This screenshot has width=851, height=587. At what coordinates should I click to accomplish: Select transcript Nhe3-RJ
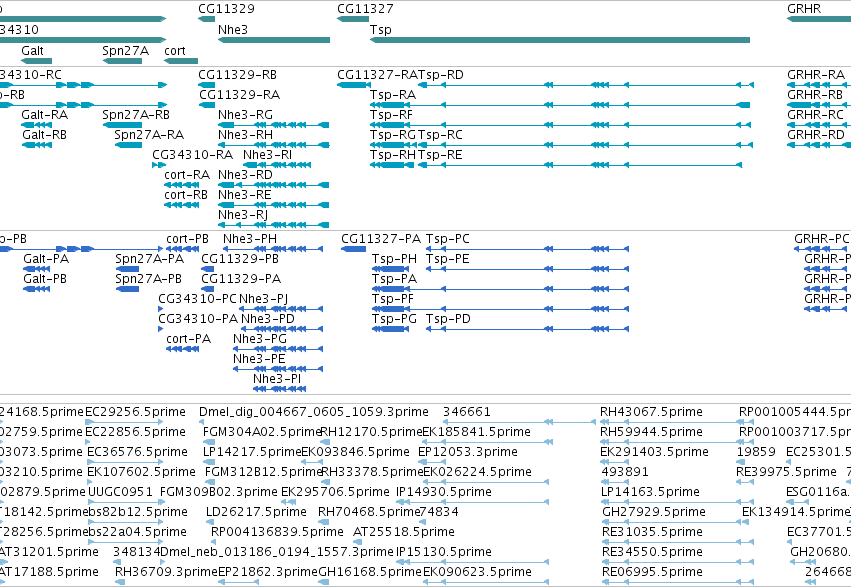pyautogui.click(x=243, y=215)
